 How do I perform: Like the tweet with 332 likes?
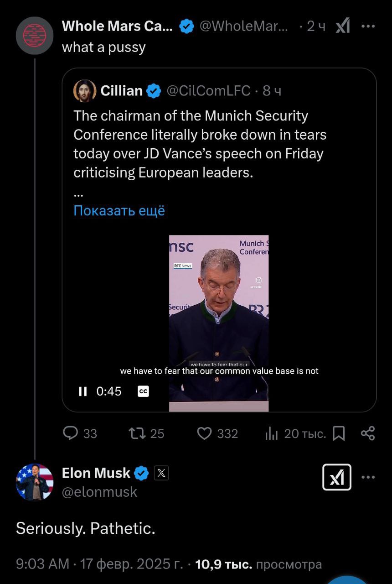pos(204,433)
